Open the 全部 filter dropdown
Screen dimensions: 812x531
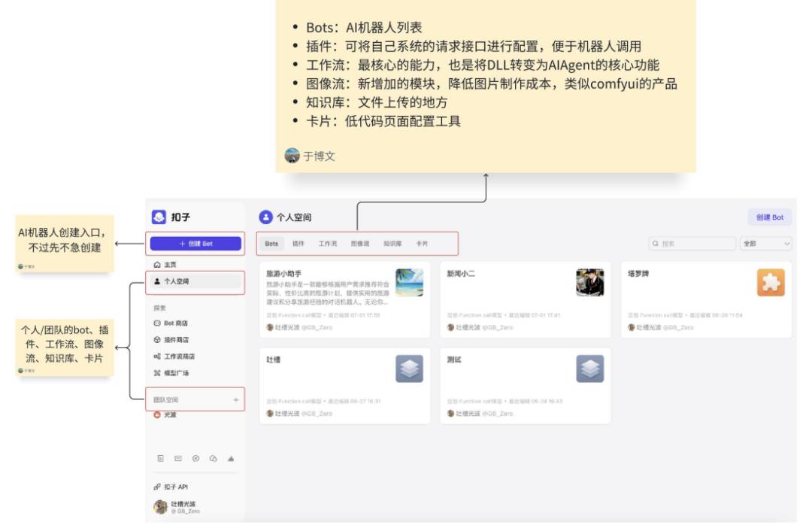(x=766, y=244)
